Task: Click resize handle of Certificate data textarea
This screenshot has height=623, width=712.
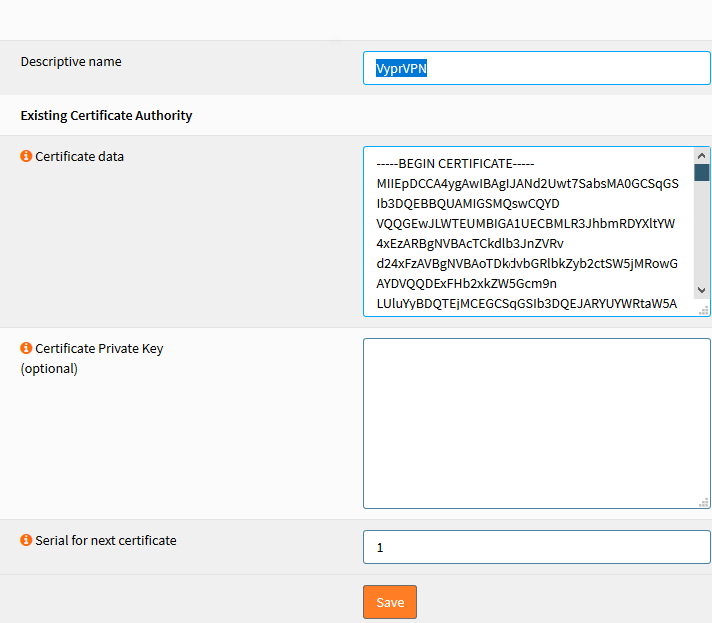Action: coord(703,309)
